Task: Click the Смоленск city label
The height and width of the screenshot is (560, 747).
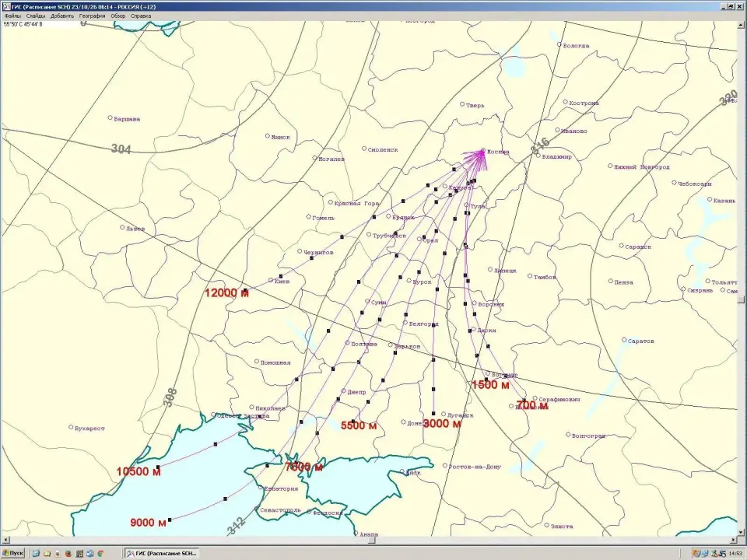Action: (383, 149)
